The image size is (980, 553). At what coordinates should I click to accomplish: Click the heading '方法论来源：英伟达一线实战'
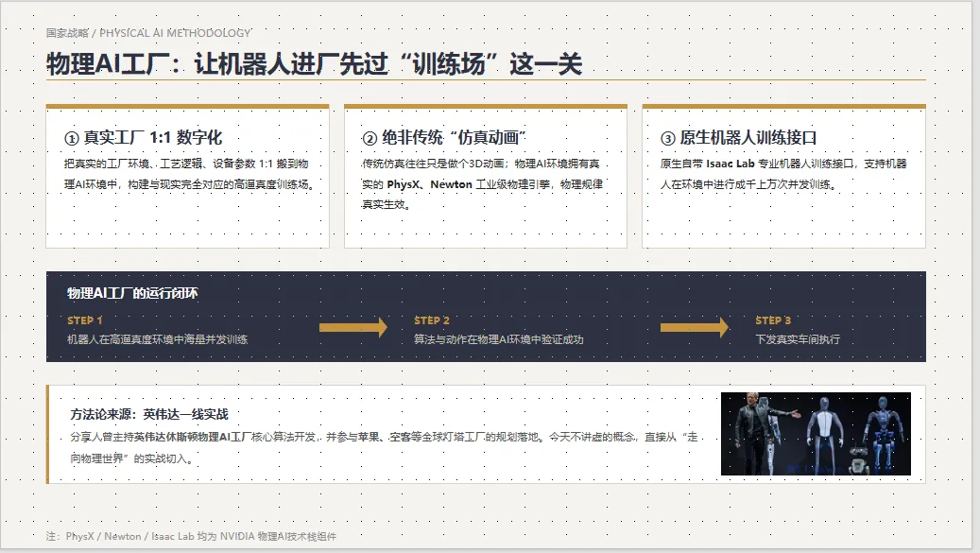point(149,414)
